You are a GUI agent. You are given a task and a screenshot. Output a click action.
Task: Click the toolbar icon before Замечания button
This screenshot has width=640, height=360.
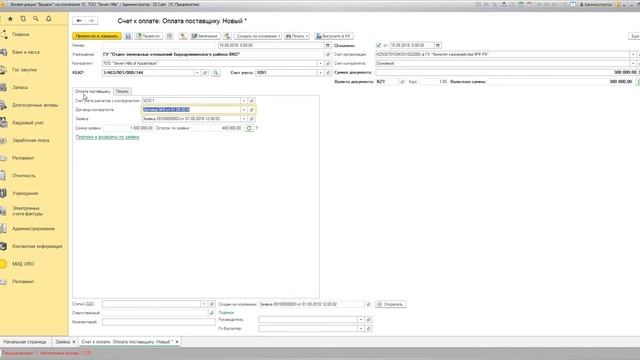click(183, 36)
